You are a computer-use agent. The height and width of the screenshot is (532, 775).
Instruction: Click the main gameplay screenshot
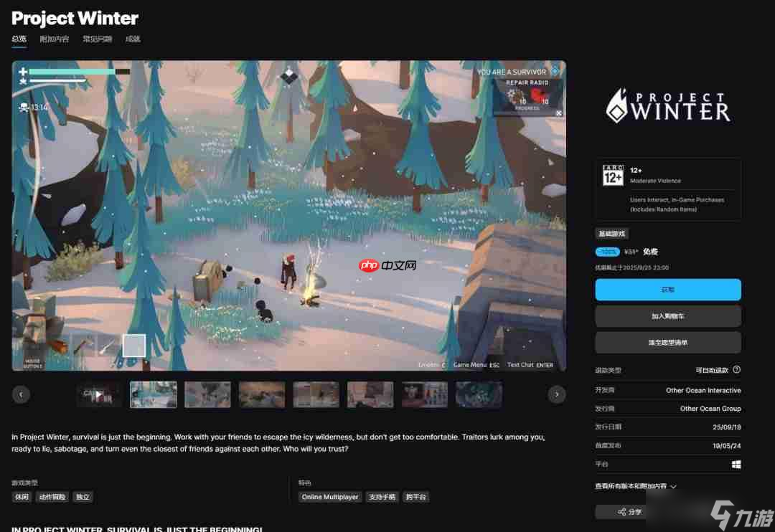[289, 215]
